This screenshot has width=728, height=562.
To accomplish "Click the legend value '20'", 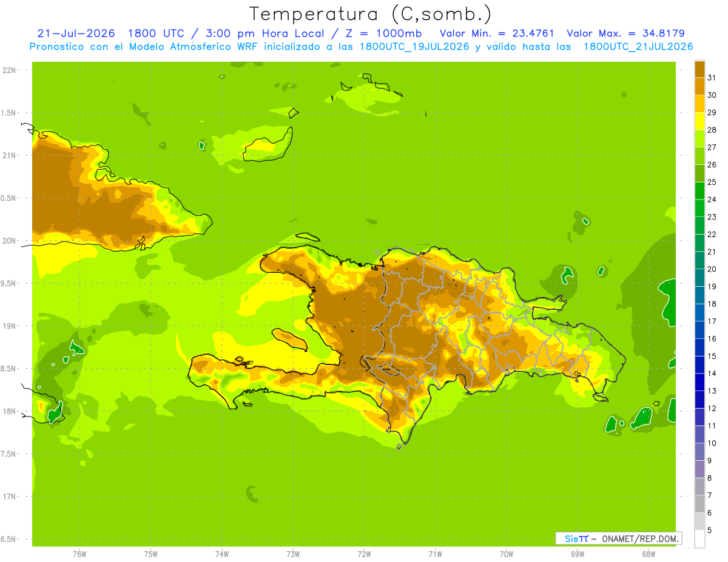I will click(712, 269).
